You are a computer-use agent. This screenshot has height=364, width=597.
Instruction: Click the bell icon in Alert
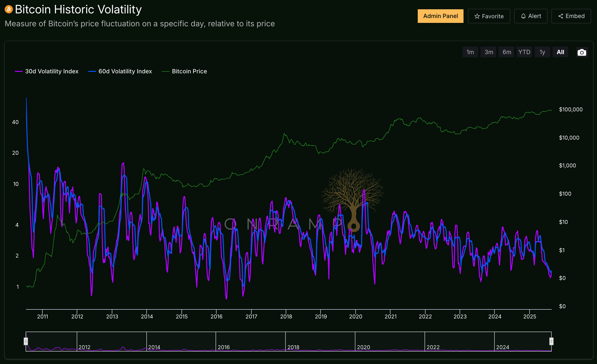point(523,16)
